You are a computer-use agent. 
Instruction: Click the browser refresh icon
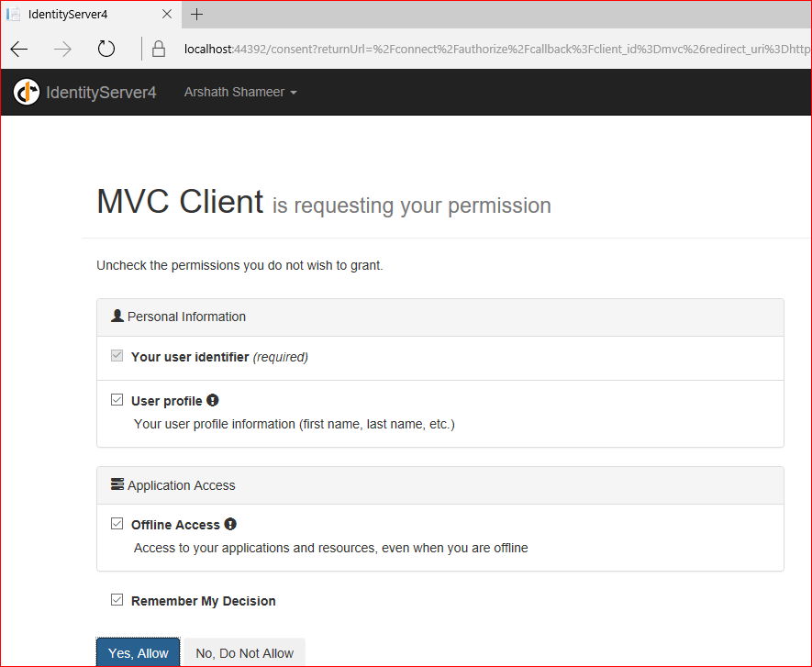point(106,49)
